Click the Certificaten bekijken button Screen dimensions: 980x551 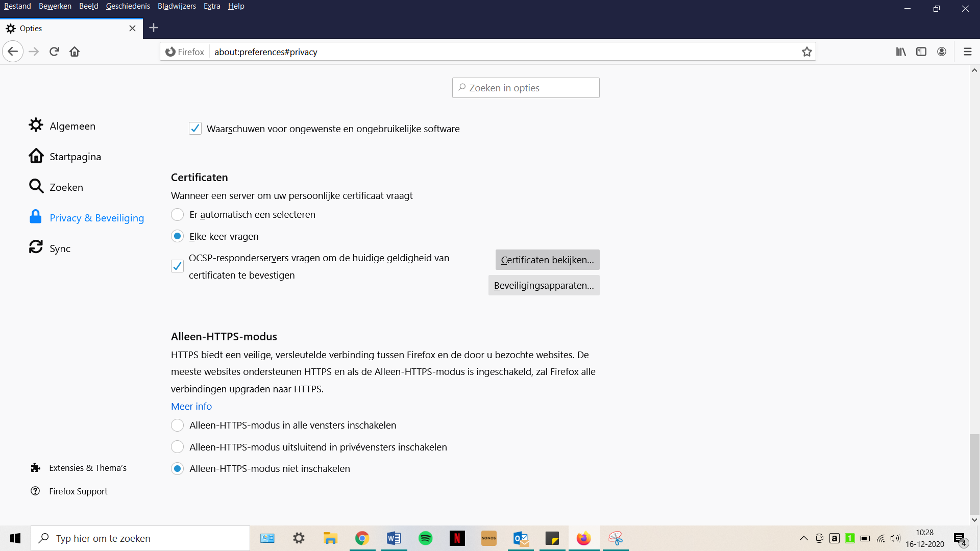[x=547, y=260]
